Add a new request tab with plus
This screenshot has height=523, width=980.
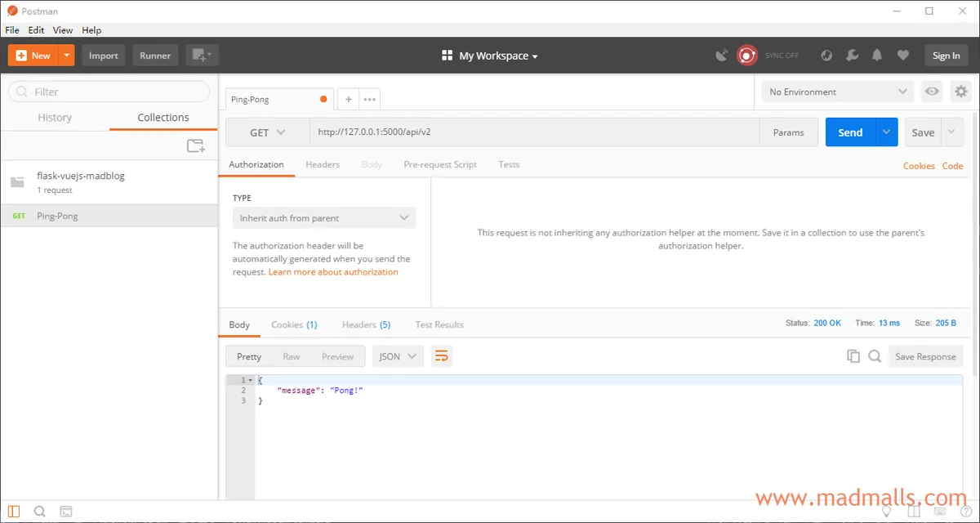coord(348,99)
